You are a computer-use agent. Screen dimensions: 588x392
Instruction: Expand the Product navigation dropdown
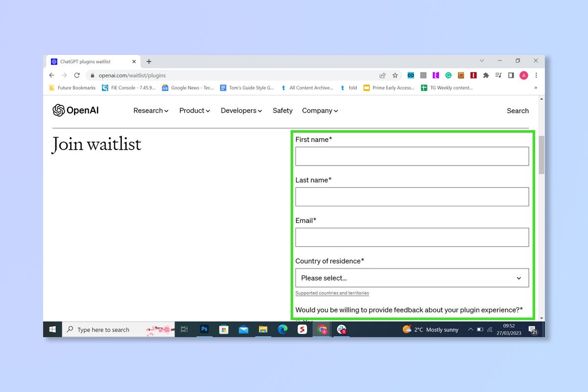[x=194, y=111]
